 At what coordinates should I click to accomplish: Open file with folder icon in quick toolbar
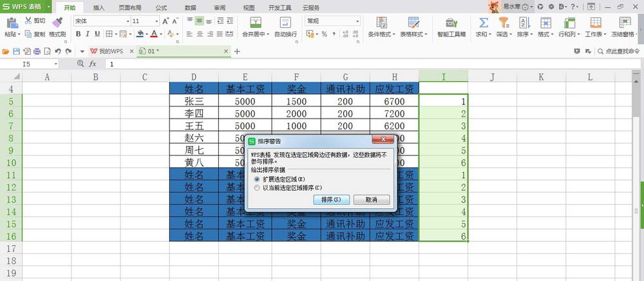(6, 52)
